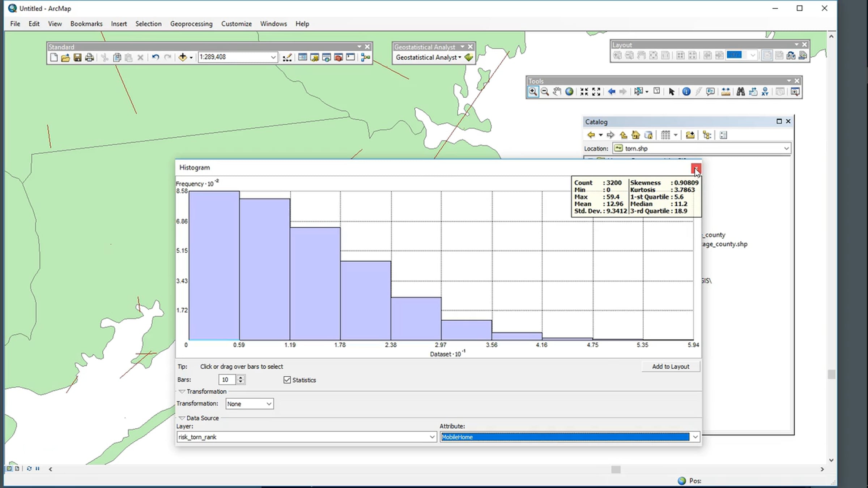Open the Attribute dropdown showing MobileHome
This screenshot has height=488, width=868.
tap(695, 437)
